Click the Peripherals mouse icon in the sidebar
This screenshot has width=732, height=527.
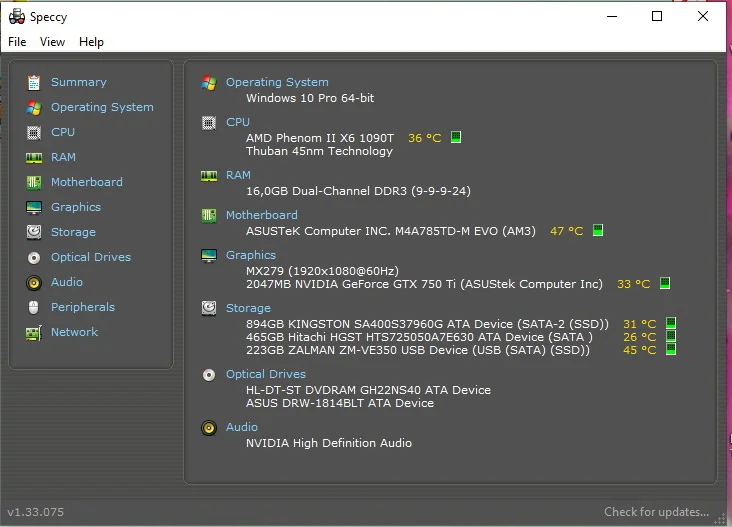(x=34, y=308)
